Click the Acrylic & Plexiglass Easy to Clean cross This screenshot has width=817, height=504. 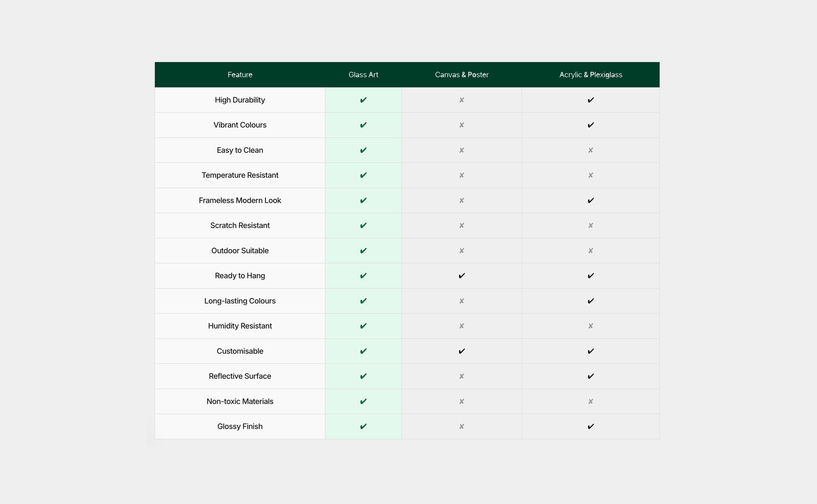pyautogui.click(x=591, y=150)
